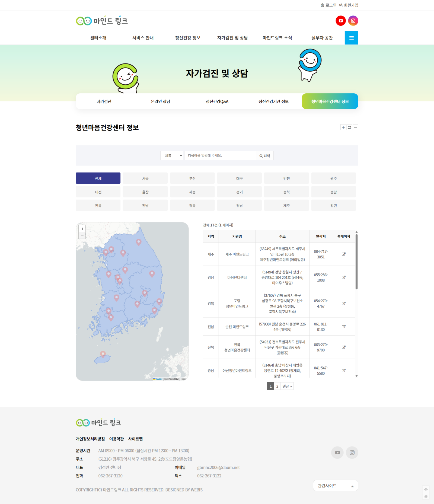
Task: Click the footer gray YouTube icon
Action: click(337, 452)
